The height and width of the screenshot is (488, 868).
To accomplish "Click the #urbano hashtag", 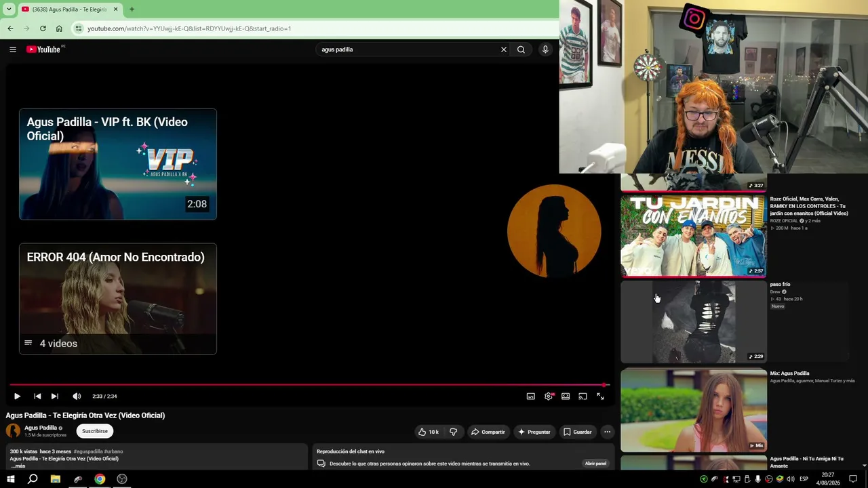I will coord(113,451).
